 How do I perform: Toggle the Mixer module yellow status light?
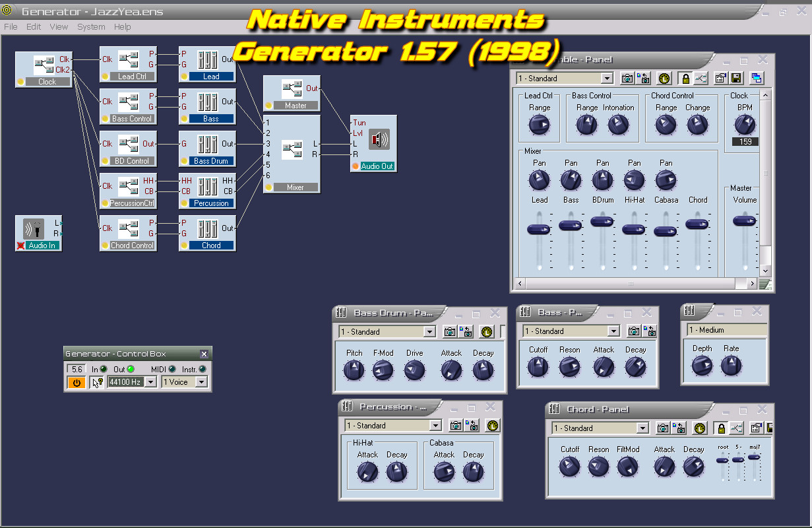(269, 187)
